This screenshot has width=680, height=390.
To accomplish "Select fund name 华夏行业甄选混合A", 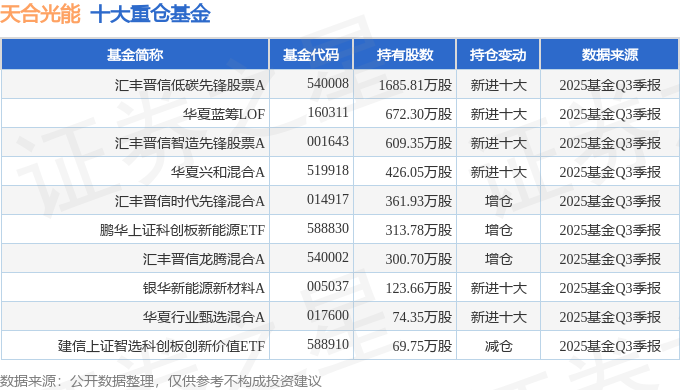I will click(x=203, y=317).
